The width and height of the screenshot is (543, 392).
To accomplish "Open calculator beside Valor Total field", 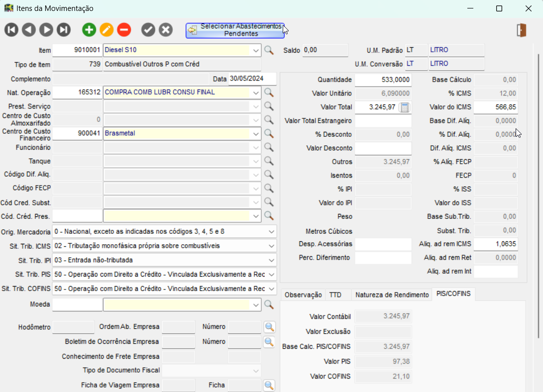I will (405, 107).
